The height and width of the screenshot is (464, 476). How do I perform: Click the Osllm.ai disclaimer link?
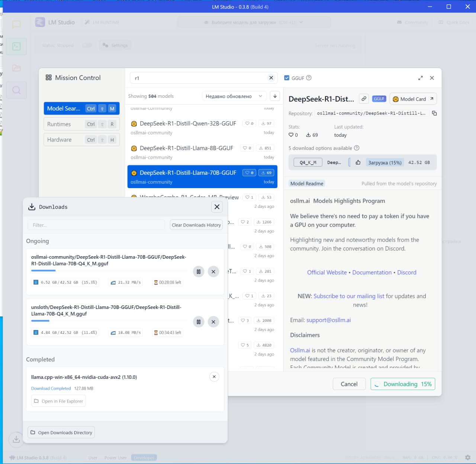pos(300,350)
